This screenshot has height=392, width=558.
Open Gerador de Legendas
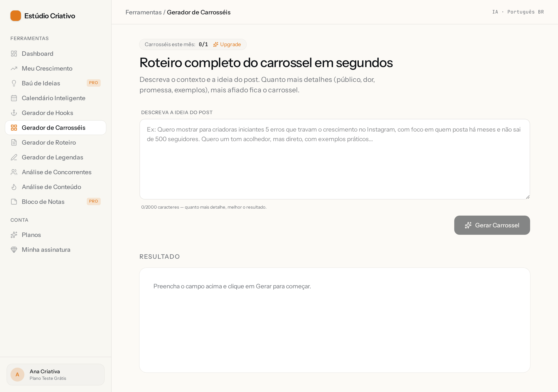[56, 157]
